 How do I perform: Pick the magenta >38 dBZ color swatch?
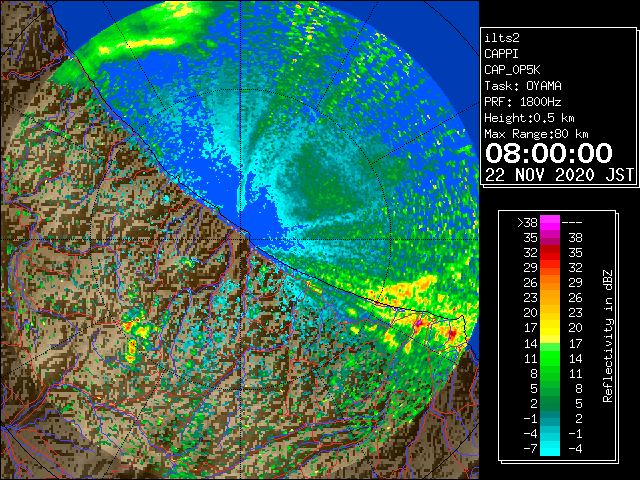coord(550,222)
